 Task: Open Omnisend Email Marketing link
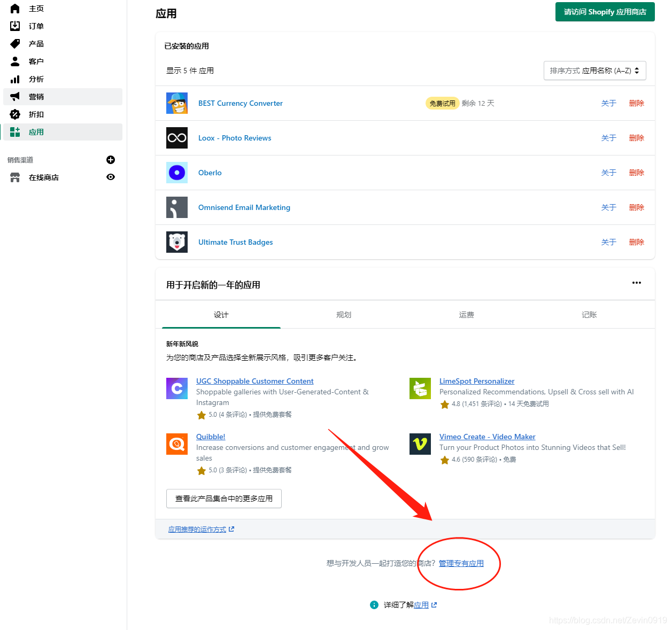tap(244, 207)
